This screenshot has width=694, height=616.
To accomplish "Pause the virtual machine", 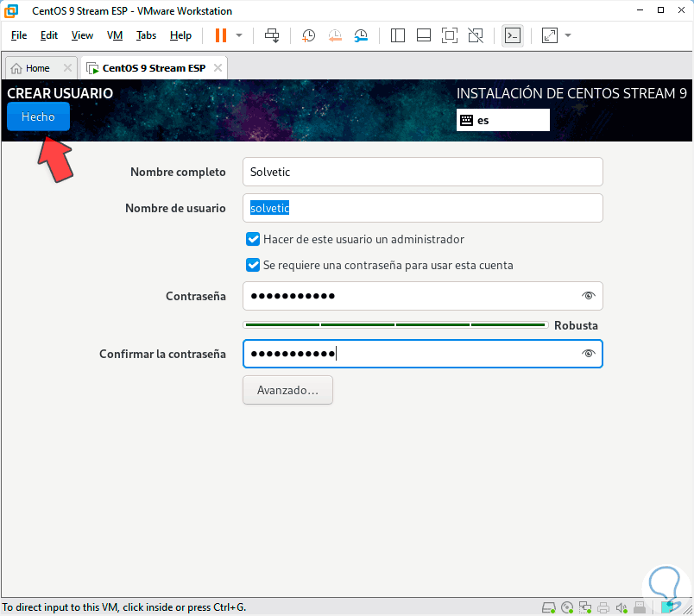I will click(221, 35).
